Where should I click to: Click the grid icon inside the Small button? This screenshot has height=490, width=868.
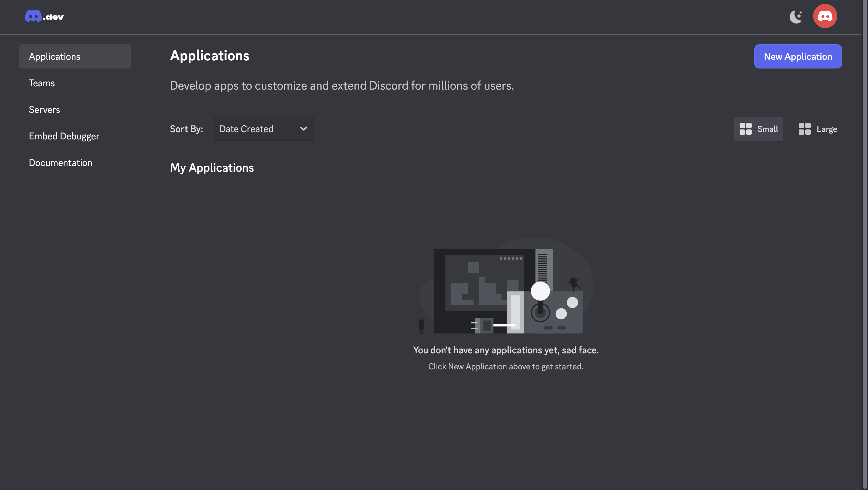(746, 129)
